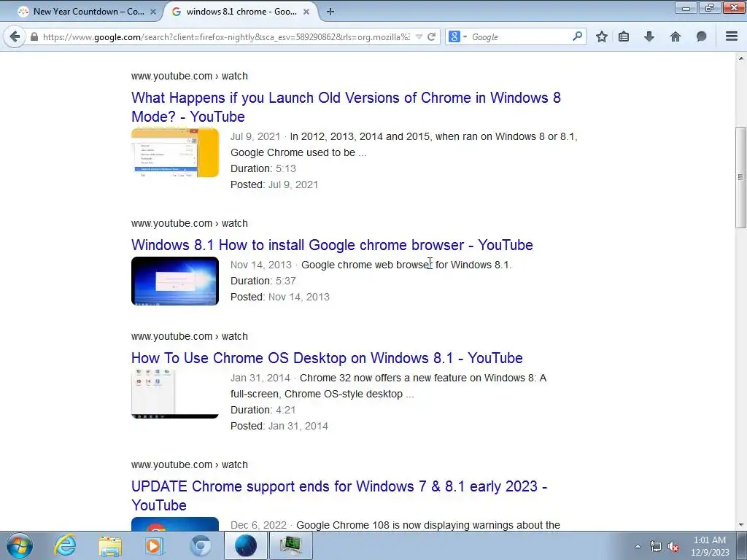Close the New Year Countdown tab
Viewport: 747px width, 560px height.
tap(153, 12)
